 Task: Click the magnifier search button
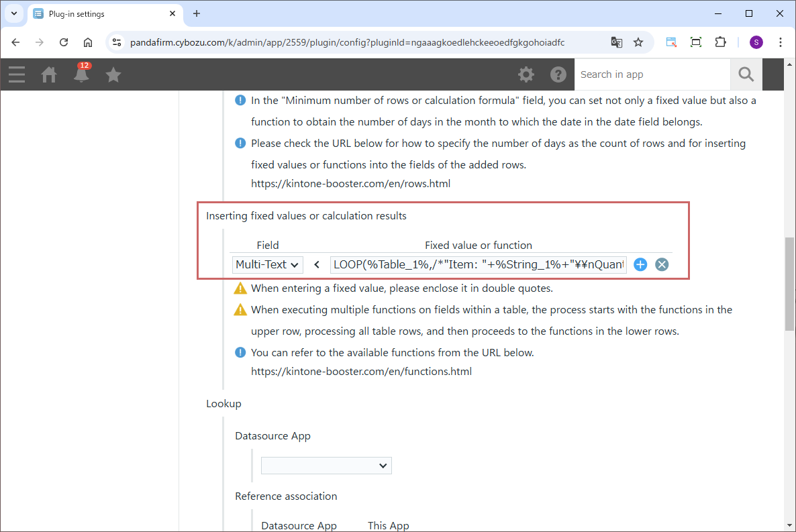pos(746,74)
